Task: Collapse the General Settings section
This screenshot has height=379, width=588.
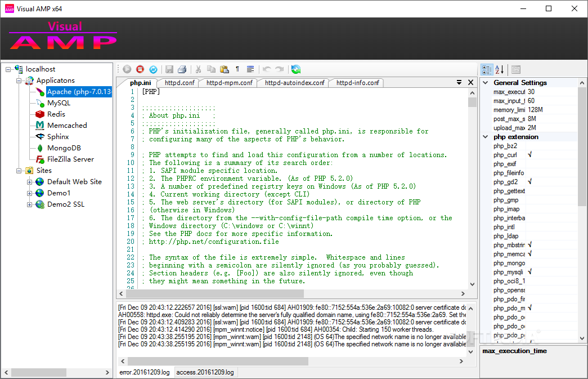Action: tap(485, 83)
